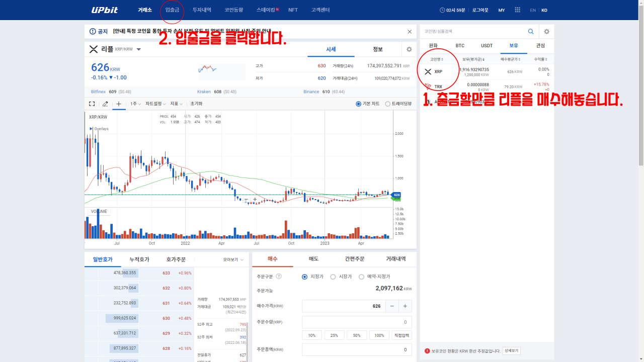Click the XRP coin logo in holdings
644x362 pixels.
[428, 71]
